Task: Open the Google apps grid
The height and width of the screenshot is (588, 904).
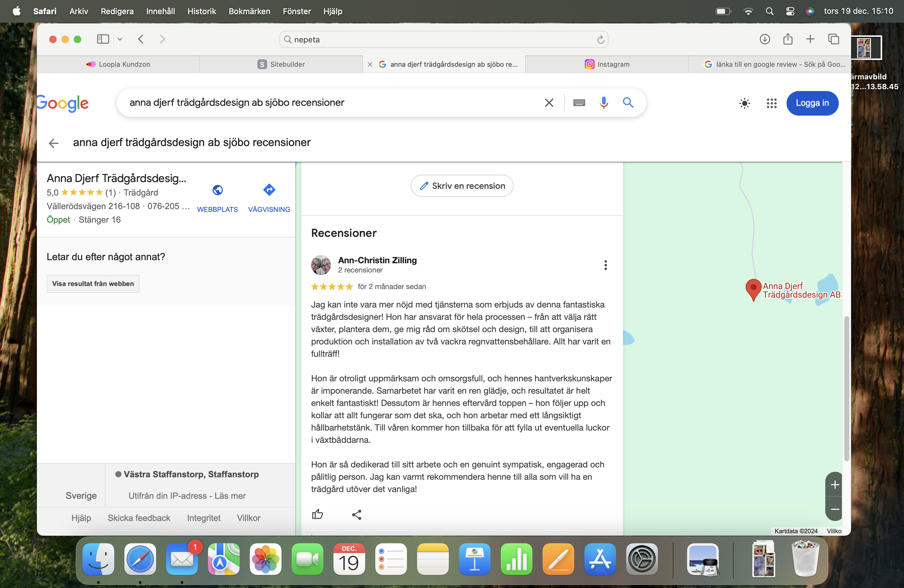Action: pyautogui.click(x=771, y=103)
